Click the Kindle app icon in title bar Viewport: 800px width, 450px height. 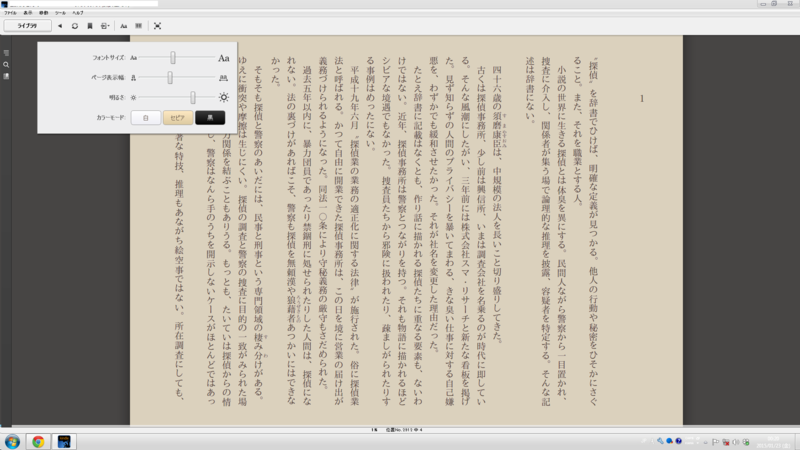pyautogui.click(x=4, y=4)
